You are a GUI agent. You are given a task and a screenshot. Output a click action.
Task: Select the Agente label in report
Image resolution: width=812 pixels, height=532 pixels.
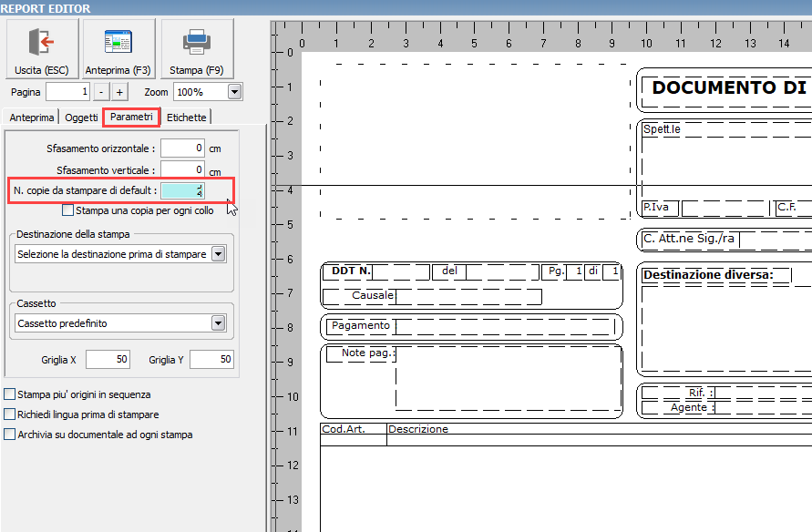(x=693, y=407)
